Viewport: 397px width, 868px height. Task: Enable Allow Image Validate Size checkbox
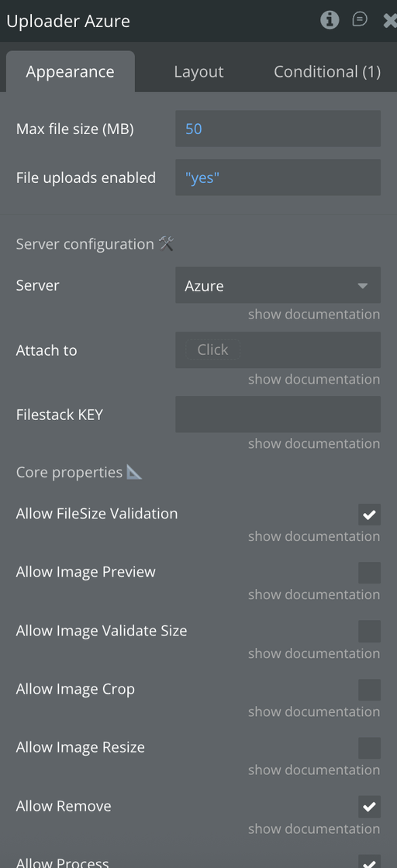click(x=369, y=631)
